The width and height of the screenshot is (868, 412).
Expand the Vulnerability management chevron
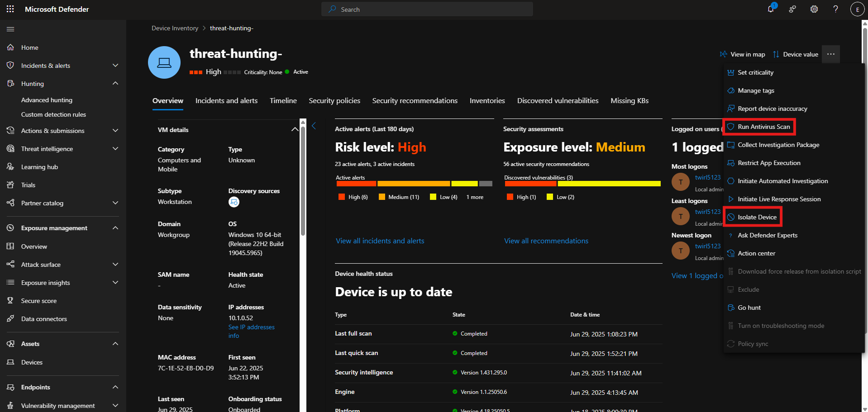[x=115, y=405]
